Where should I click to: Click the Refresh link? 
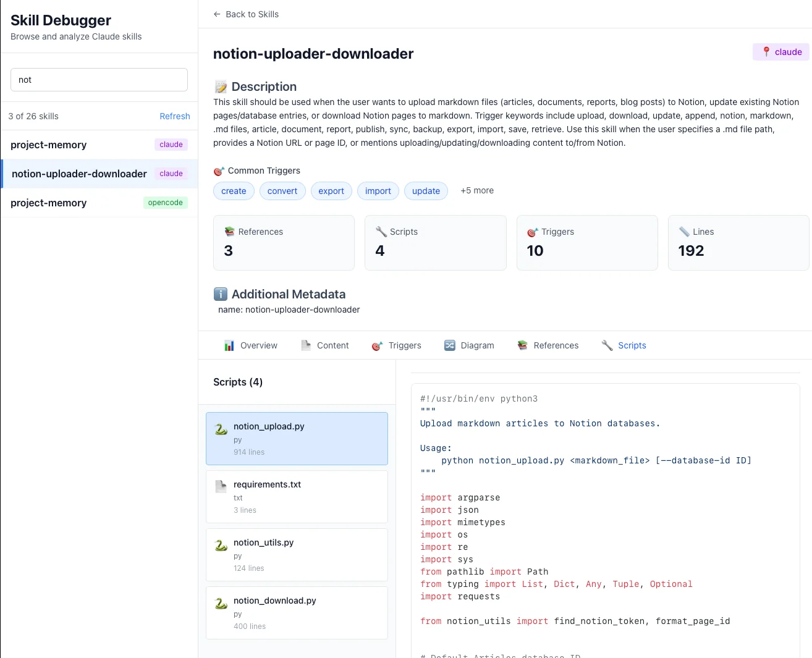coord(174,116)
